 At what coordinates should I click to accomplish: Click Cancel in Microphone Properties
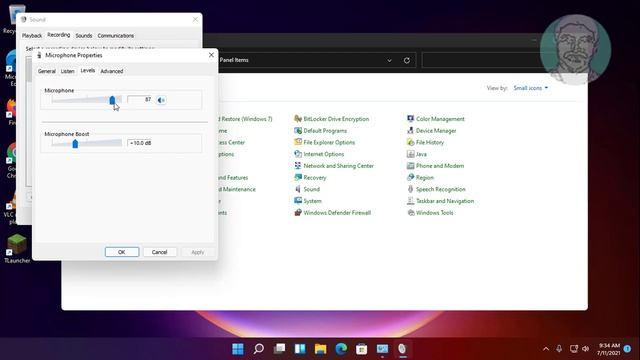[159, 252]
